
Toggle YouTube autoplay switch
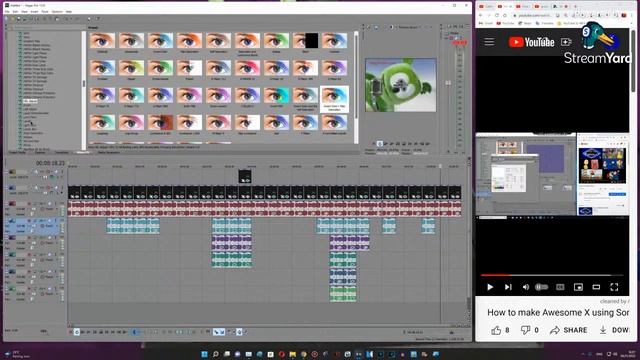tap(542, 287)
